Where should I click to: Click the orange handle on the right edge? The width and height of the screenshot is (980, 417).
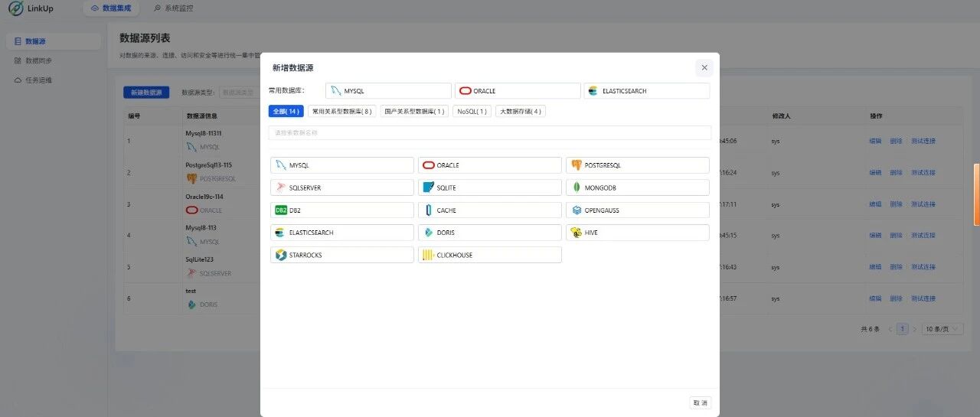977,194
